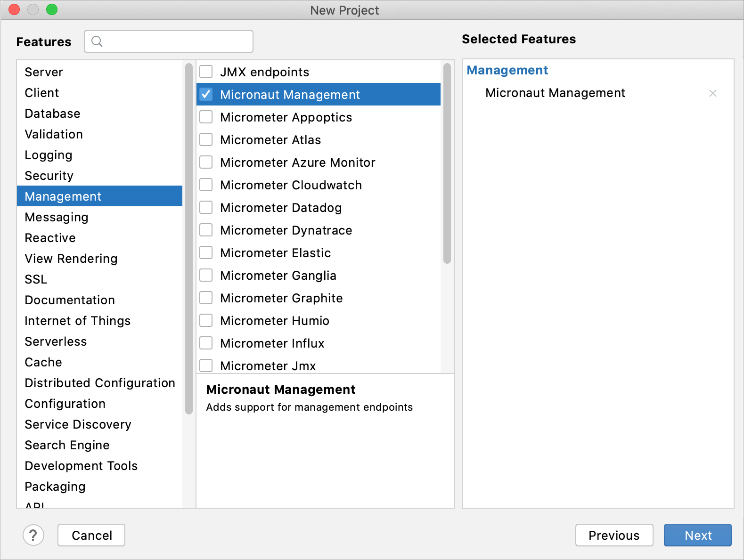744x560 pixels.
Task: Open the help question mark button
Action: click(33, 535)
